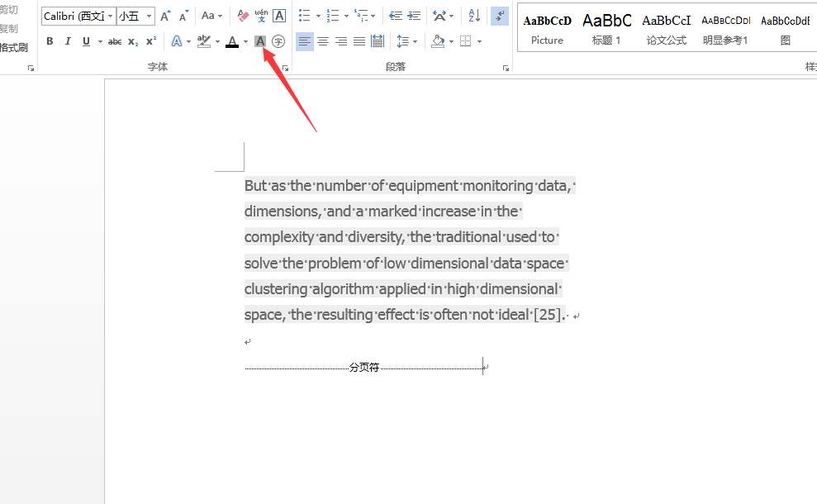Click 复制 copy button
Screen dimensions: 817x504
point(9,28)
